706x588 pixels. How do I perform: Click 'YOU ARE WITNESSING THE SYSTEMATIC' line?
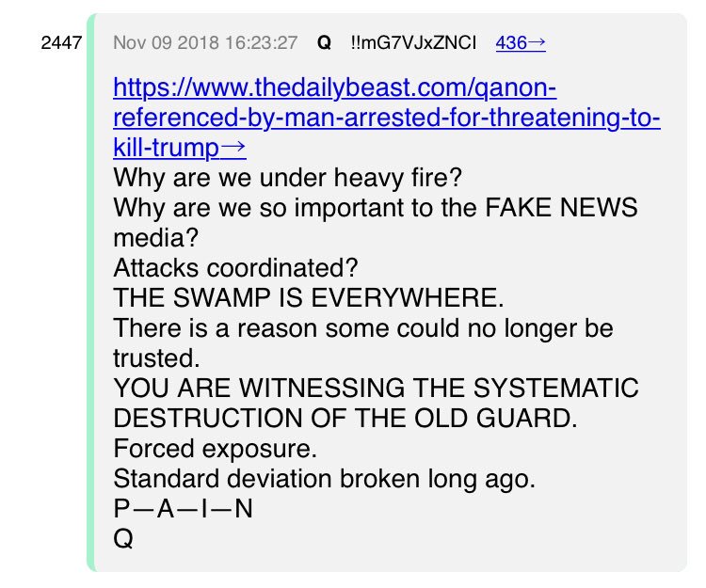376,389
